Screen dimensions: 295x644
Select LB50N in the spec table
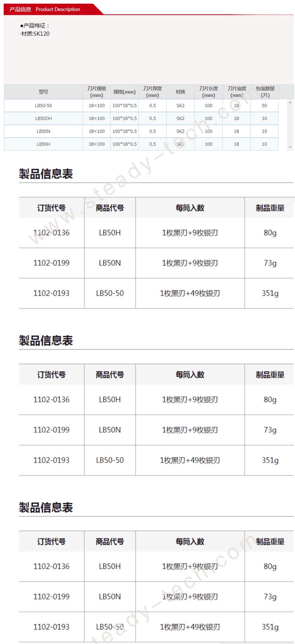(x=44, y=131)
